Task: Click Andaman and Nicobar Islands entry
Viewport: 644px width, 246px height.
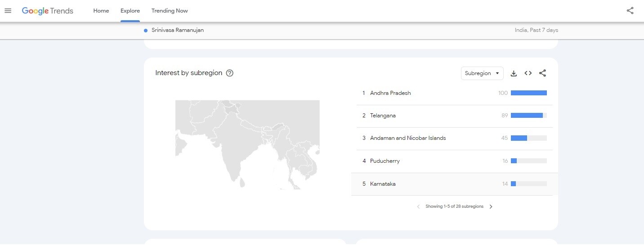Action: pos(408,138)
